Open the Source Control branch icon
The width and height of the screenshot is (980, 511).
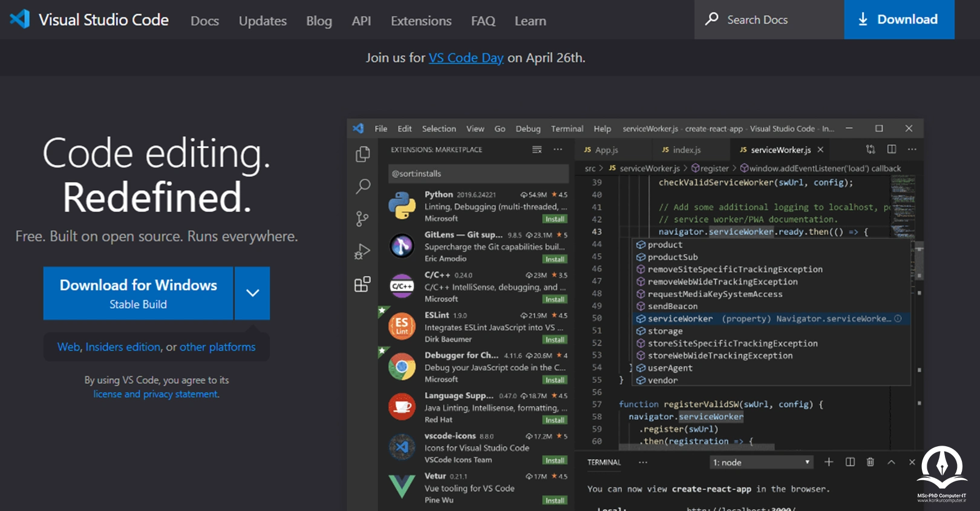(x=362, y=219)
